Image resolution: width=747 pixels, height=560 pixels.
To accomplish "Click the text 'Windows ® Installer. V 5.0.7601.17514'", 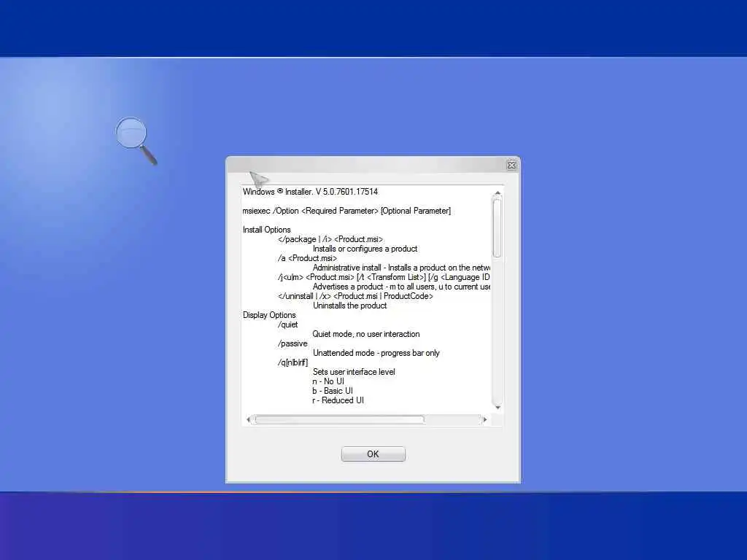I will (310, 192).
